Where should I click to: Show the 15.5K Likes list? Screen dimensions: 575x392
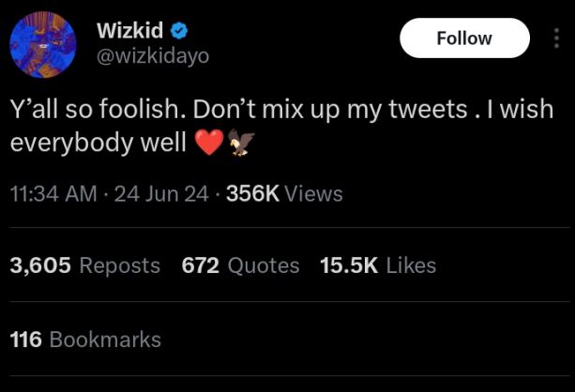tap(377, 265)
